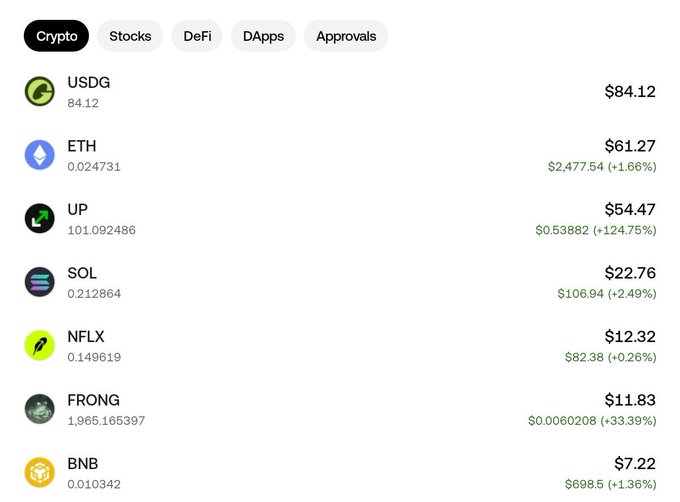Click the USDG token icon
Viewport: 680px width, 502px height.
[39, 91]
